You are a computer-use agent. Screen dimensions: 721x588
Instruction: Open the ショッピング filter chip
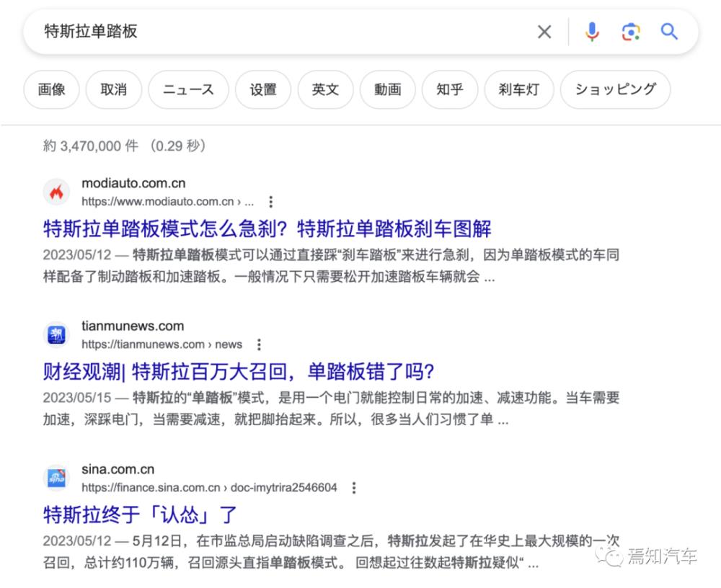(x=616, y=89)
